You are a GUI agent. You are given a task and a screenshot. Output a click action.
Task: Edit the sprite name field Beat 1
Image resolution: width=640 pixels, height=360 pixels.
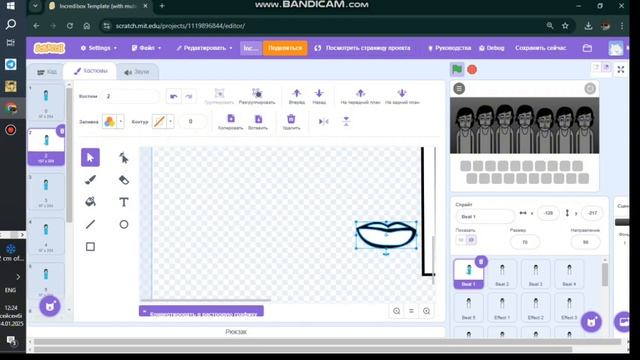[x=485, y=217]
